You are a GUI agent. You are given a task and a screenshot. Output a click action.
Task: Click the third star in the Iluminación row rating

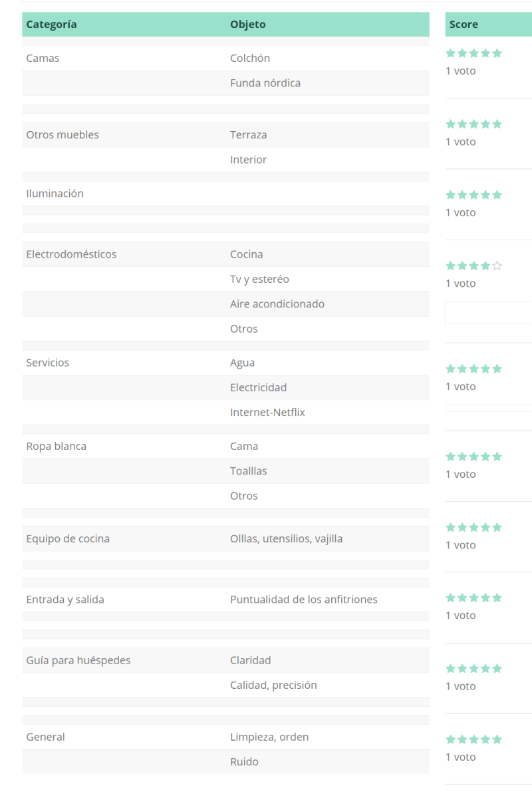point(473,195)
